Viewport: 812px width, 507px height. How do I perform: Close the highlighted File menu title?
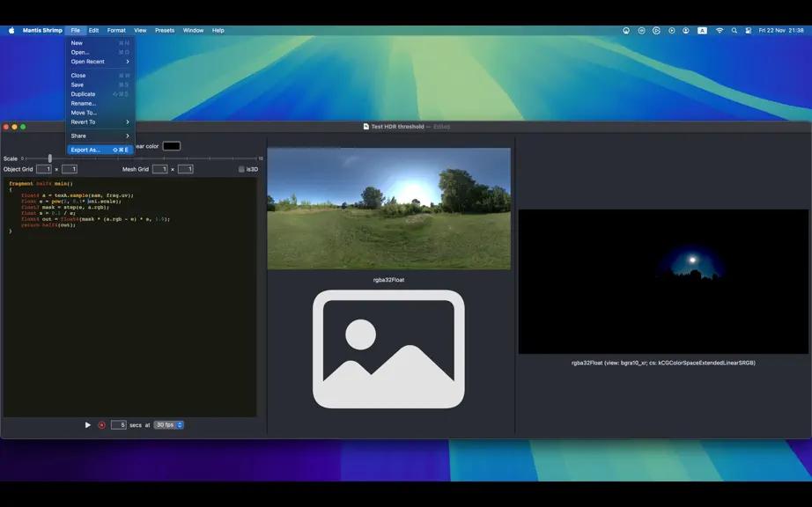pyautogui.click(x=76, y=31)
